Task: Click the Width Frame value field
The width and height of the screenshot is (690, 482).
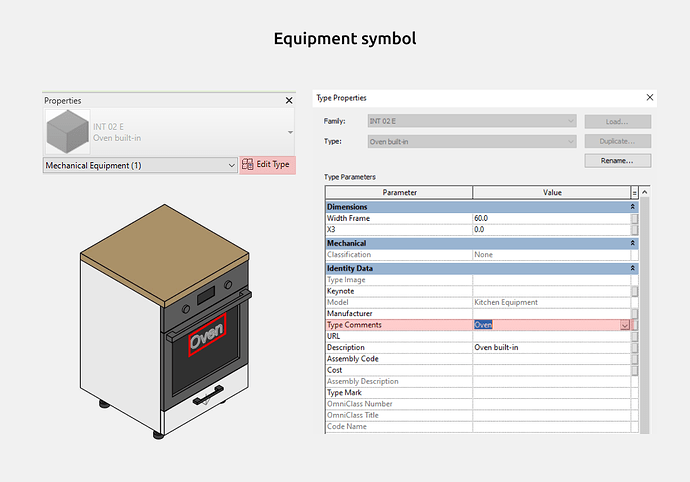Action: pos(550,218)
